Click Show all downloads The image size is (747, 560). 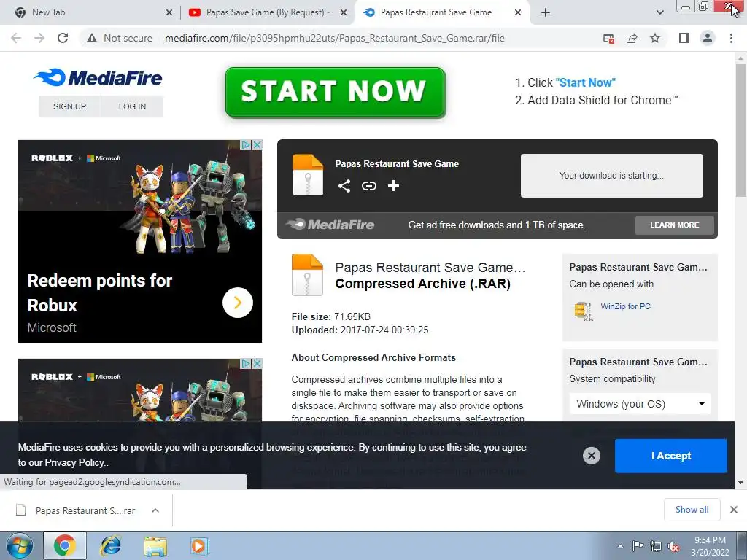click(692, 510)
